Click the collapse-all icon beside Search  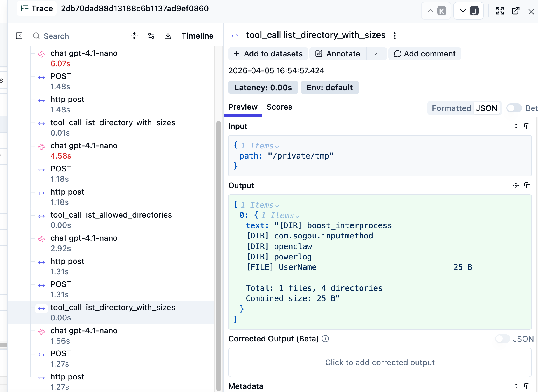tap(134, 36)
